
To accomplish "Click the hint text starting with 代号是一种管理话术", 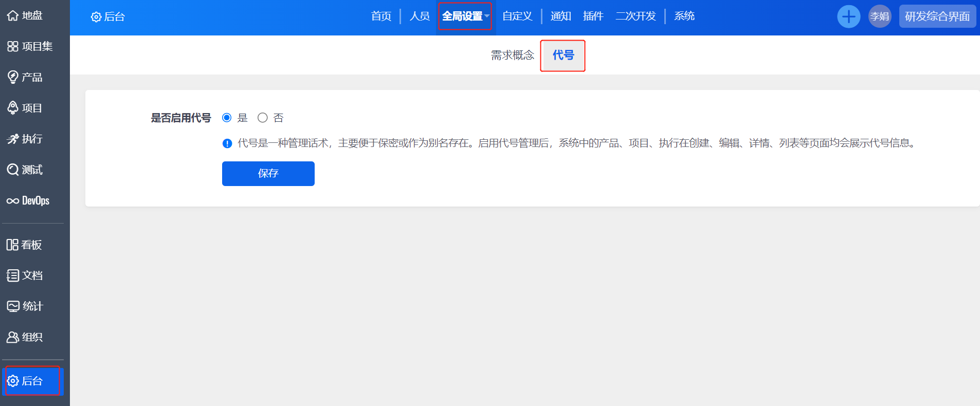I will 577,143.
